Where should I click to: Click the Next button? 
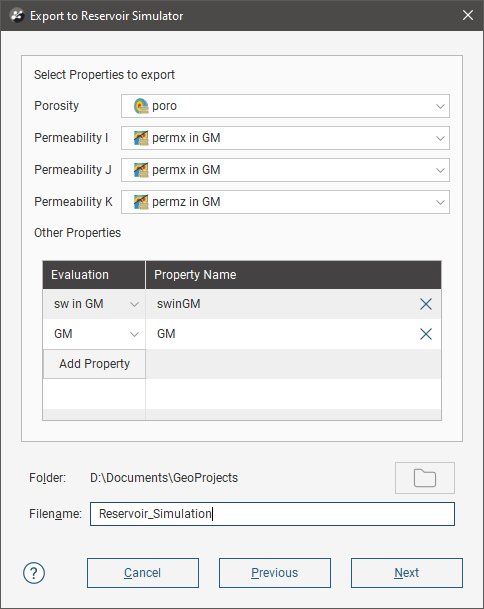click(407, 573)
